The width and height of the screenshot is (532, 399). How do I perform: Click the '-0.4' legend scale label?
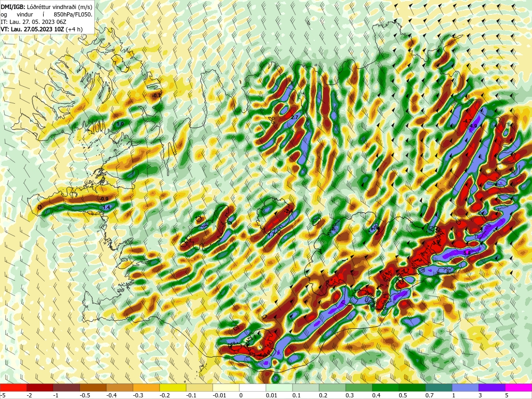coord(111,395)
